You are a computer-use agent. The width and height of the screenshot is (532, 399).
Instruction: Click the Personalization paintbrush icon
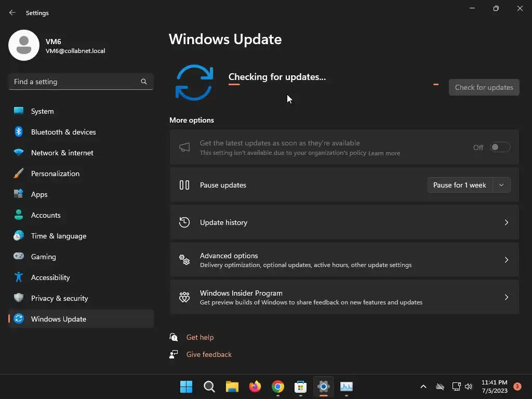pos(19,174)
